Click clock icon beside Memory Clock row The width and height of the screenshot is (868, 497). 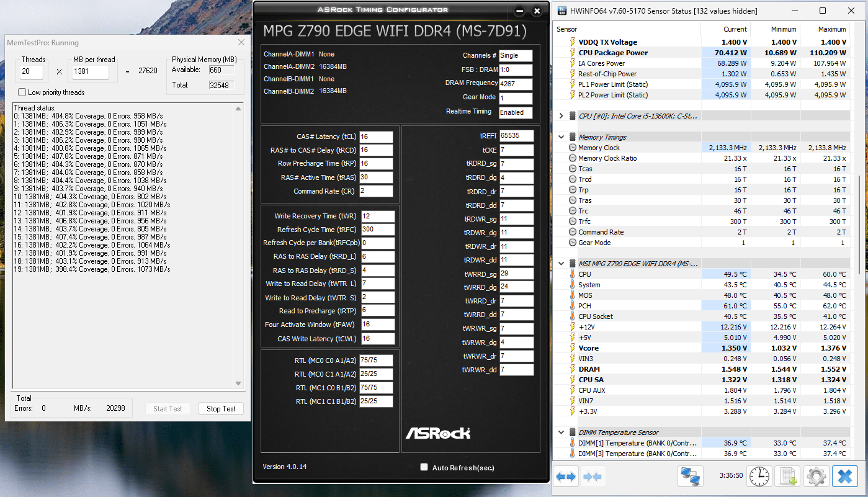click(572, 148)
